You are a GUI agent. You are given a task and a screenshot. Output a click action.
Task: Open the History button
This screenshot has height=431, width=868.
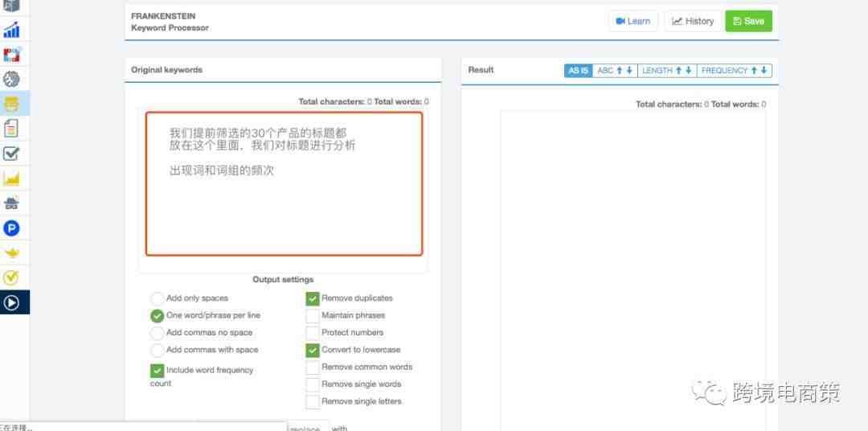[693, 21]
